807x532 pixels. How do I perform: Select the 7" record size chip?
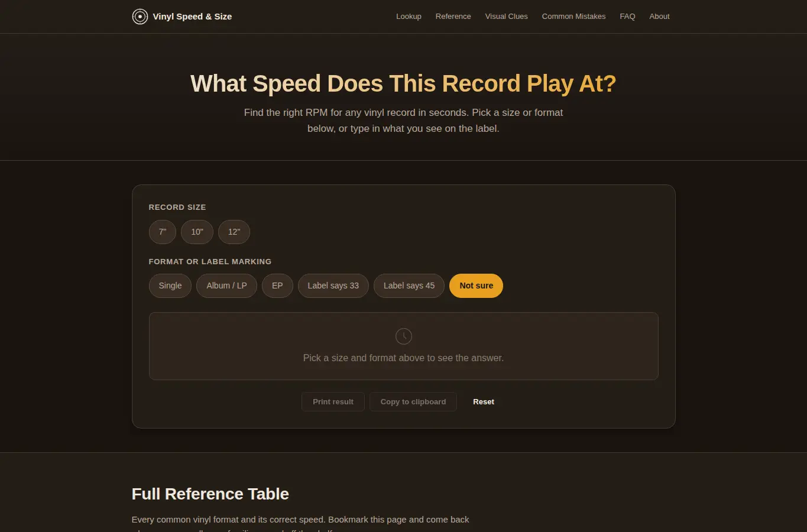point(163,232)
